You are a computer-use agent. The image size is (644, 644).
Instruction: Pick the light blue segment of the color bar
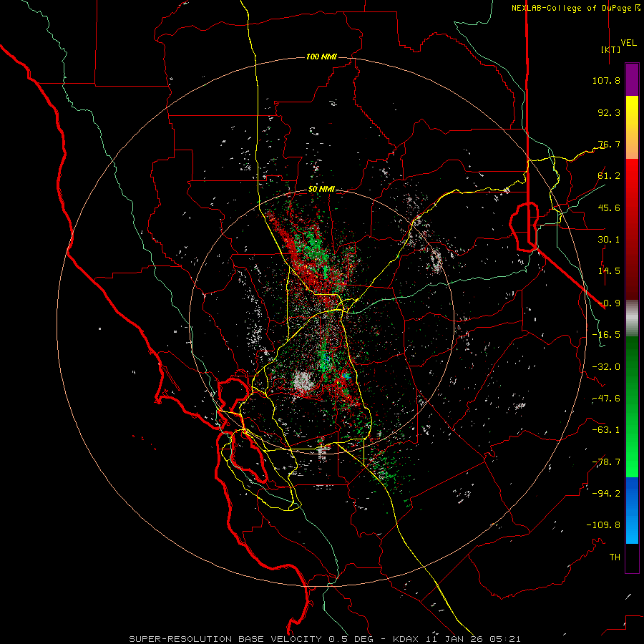(632, 530)
